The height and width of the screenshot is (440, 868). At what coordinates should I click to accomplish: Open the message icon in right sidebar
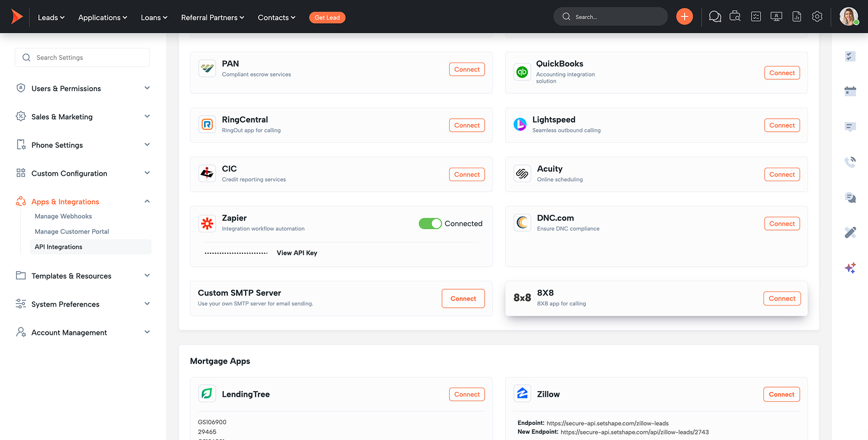pyautogui.click(x=850, y=127)
